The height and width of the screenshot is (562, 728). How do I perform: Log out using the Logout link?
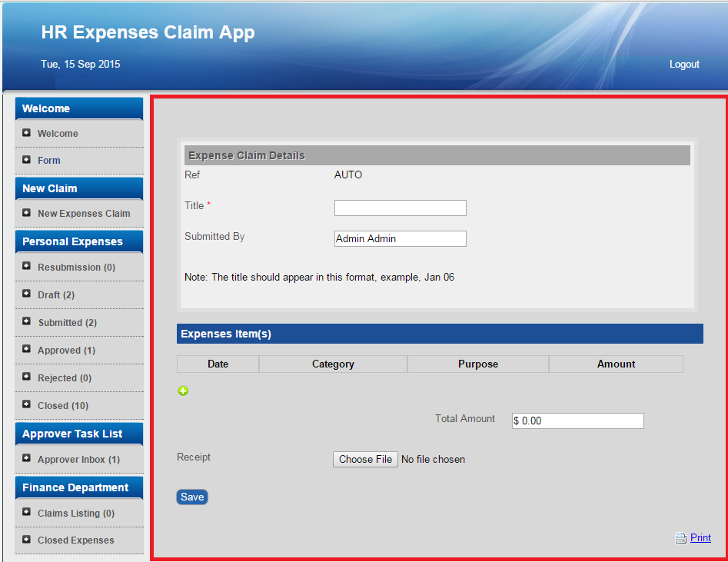pyautogui.click(x=684, y=65)
